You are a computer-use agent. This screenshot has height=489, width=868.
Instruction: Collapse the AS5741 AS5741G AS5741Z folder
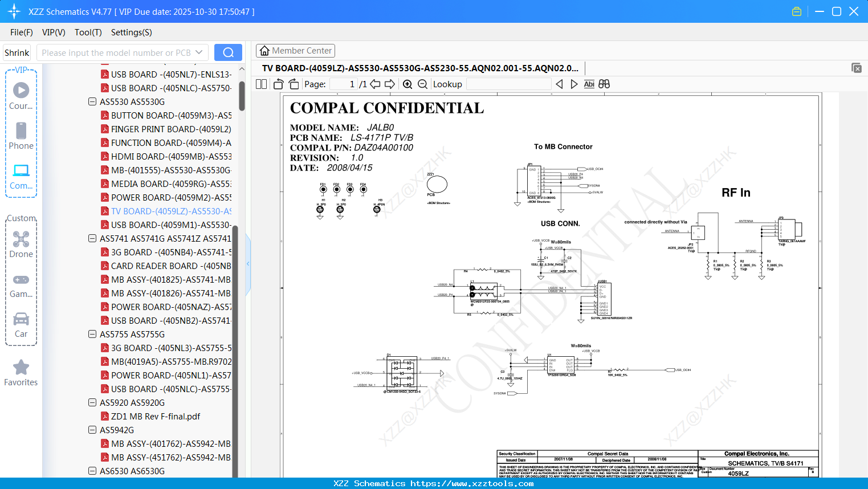pyautogui.click(x=92, y=238)
